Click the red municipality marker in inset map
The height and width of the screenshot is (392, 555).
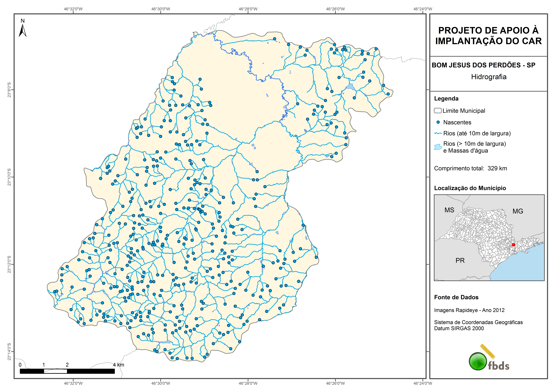pyautogui.click(x=513, y=245)
